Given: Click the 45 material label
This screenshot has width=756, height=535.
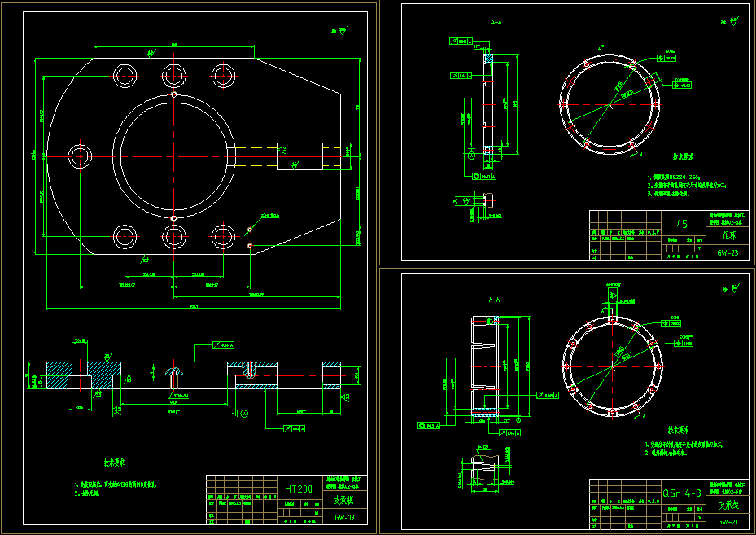Looking at the screenshot, I should (x=682, y=224).
